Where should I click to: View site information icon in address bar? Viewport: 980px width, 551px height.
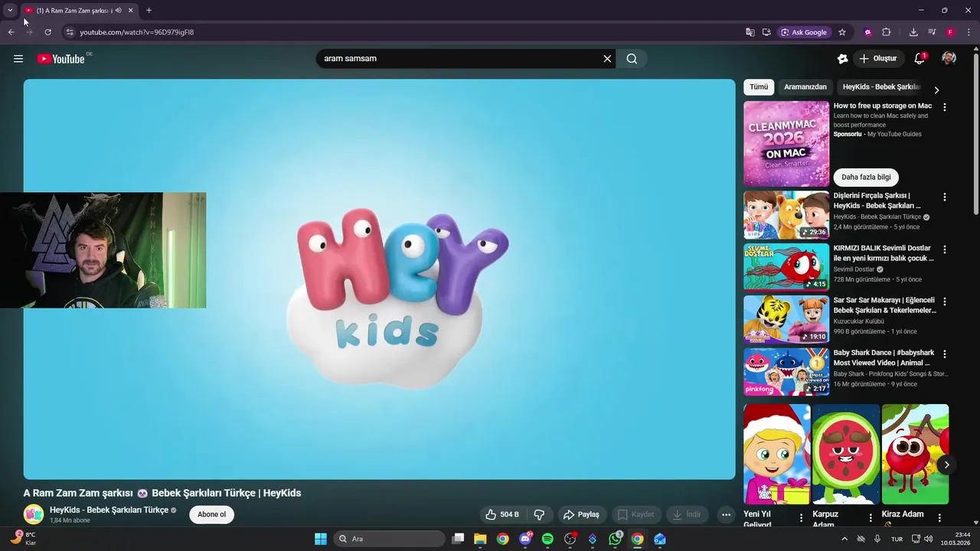tap(70, 32)
